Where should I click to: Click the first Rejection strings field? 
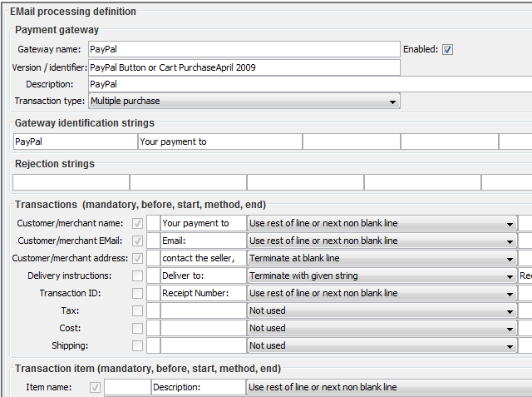[71, 182]
